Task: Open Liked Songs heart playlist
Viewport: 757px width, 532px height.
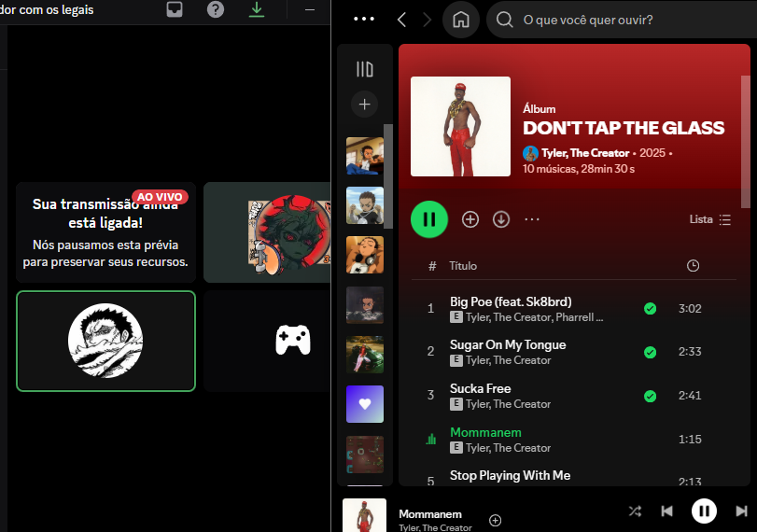Action: pyautogui.click(x=365, y=404)
